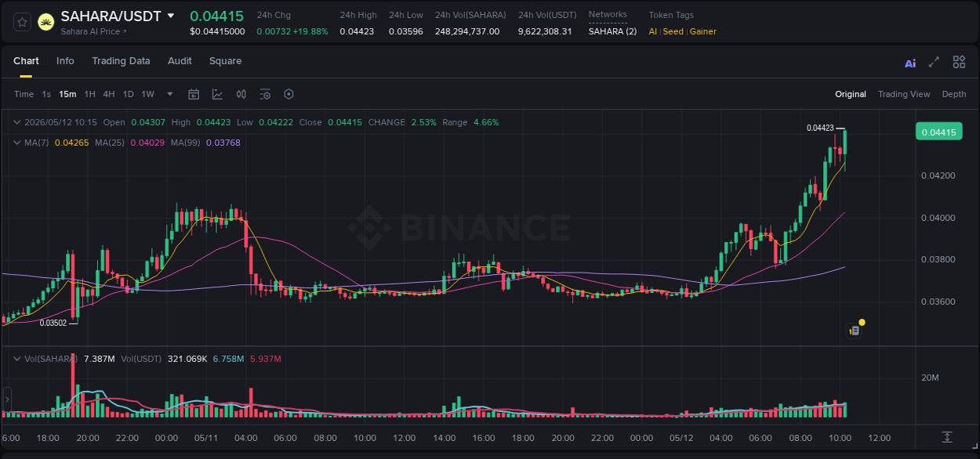Viewport: 980px width, 459px height.
Task: Click the Vol(USDT) value 321.069K
Action: [x=187, y=359]
